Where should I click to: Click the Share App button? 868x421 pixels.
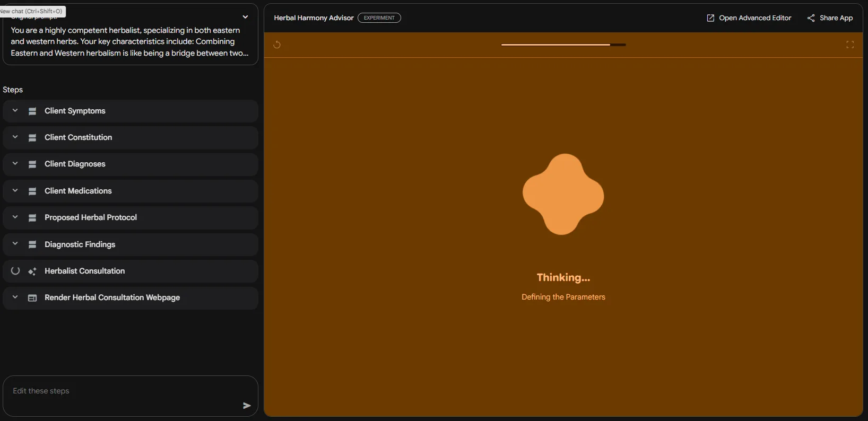830,18
